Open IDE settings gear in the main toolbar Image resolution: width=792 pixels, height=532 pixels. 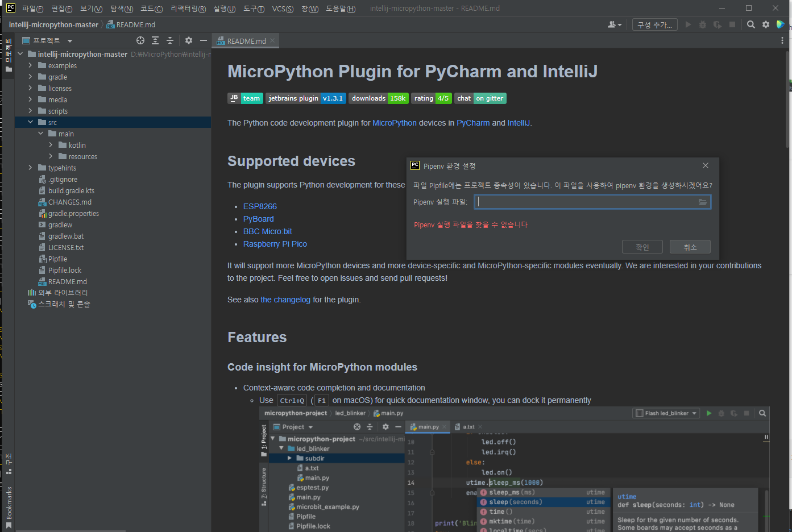click(x=766, y=24)
